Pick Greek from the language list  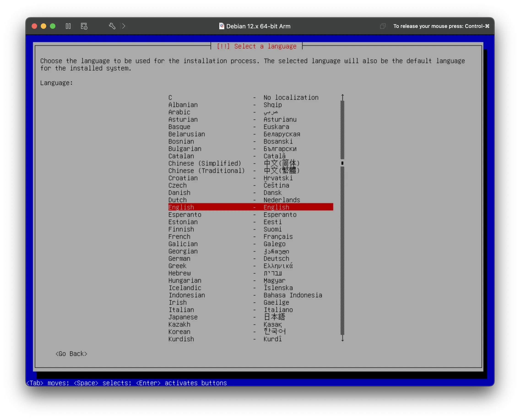click(251, 266)
